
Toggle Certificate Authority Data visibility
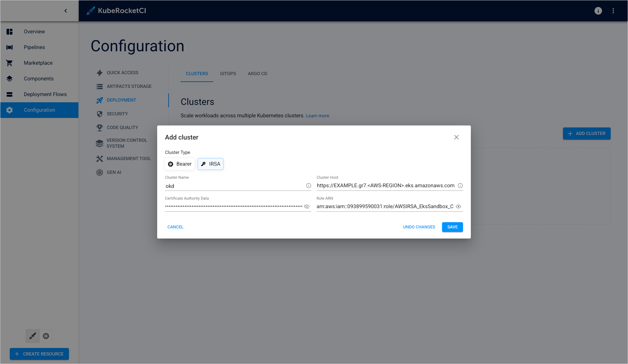tap(307, 207)
